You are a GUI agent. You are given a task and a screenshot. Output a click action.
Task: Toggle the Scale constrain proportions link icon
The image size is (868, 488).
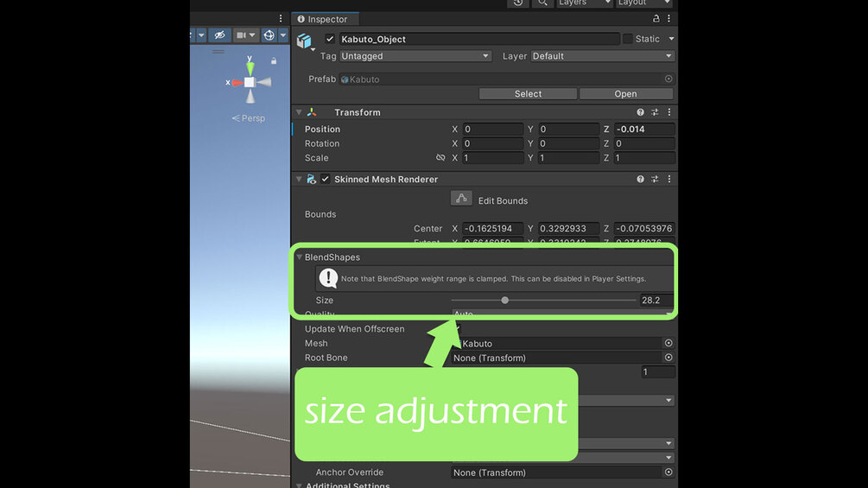coord(440,158)
